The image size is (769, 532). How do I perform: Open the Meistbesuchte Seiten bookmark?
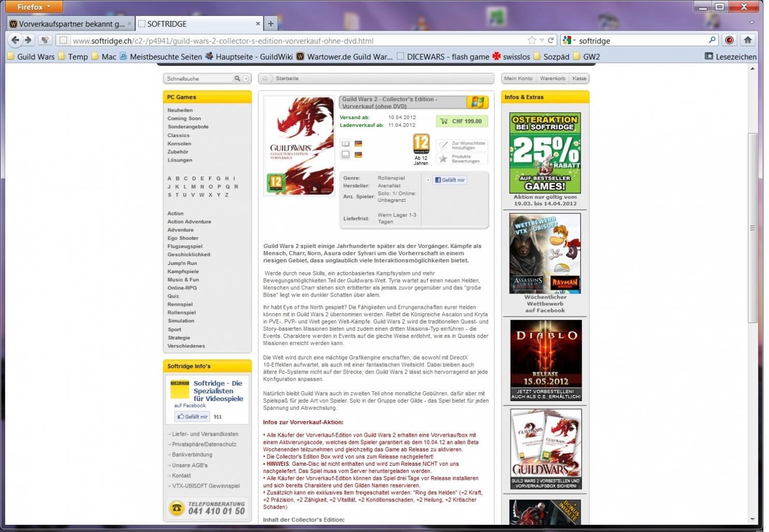[x=161, y=56]
